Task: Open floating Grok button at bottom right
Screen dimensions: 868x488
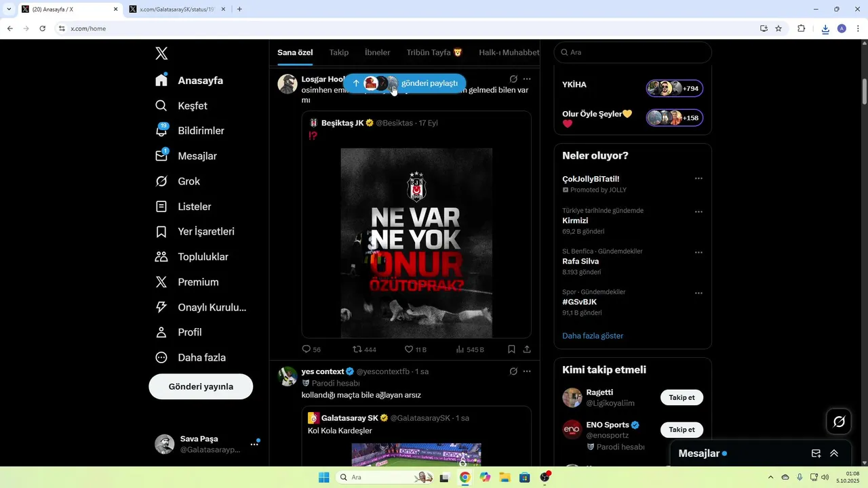Action: pos(839,422)
